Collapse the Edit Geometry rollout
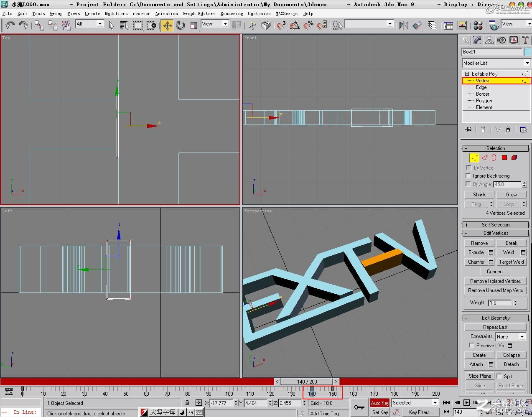Screen dimensions: 532x417 [496, 318]
